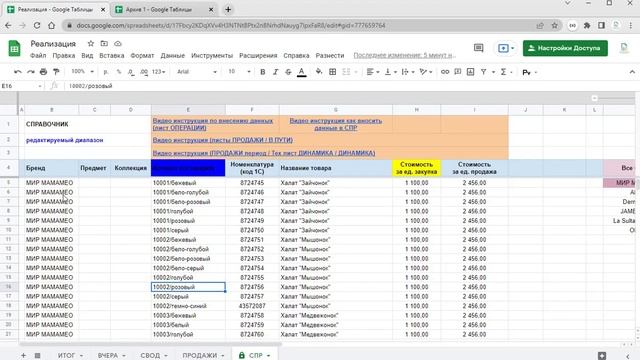The height and width of the screenshot is (360, 640).
Task: Switch to the ПРОДАЖИ sheet tab
Action: [x=200, y=356]
